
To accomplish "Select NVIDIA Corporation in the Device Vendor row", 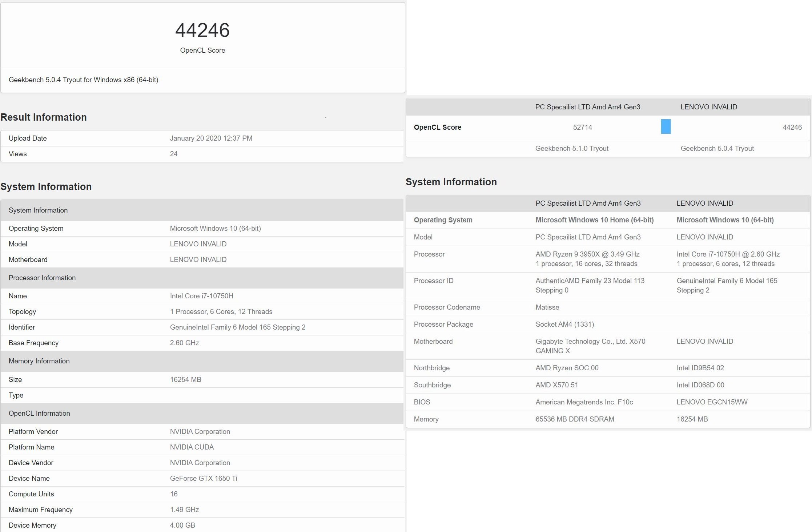I will point(200,463).
